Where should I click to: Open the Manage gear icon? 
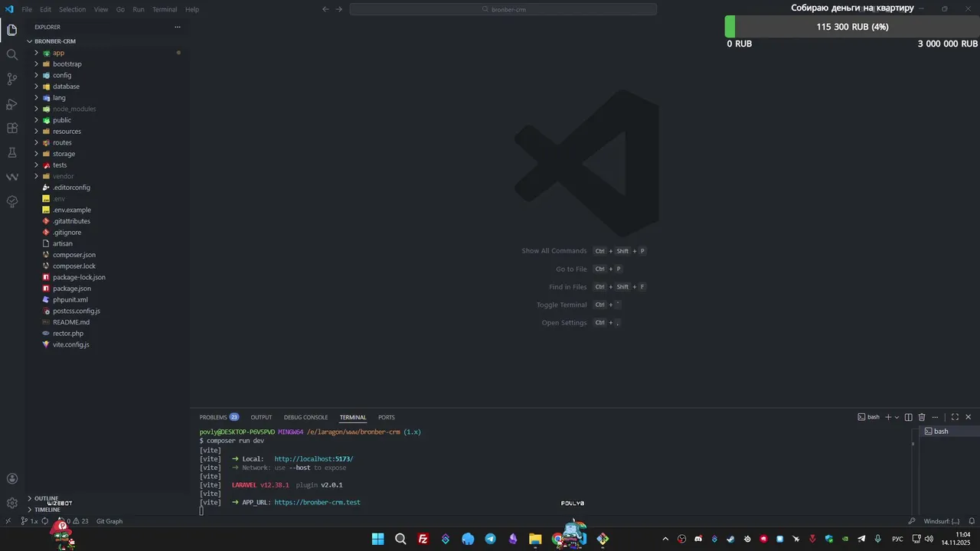coord(11,503)
